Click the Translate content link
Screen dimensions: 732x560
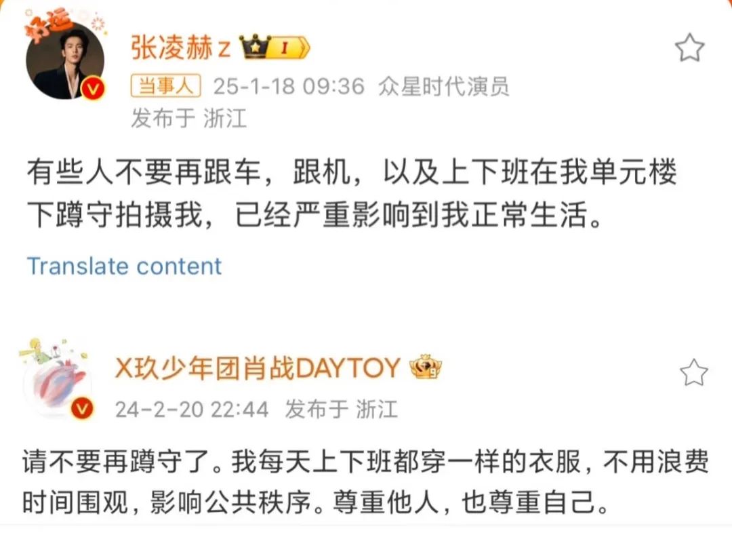tap(124, 266)
